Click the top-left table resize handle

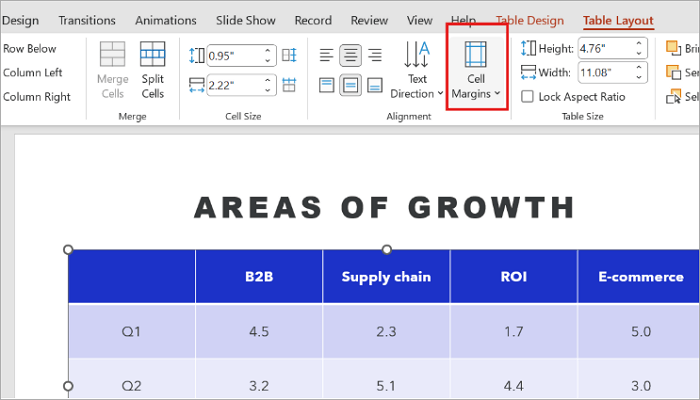pos(68,249)
